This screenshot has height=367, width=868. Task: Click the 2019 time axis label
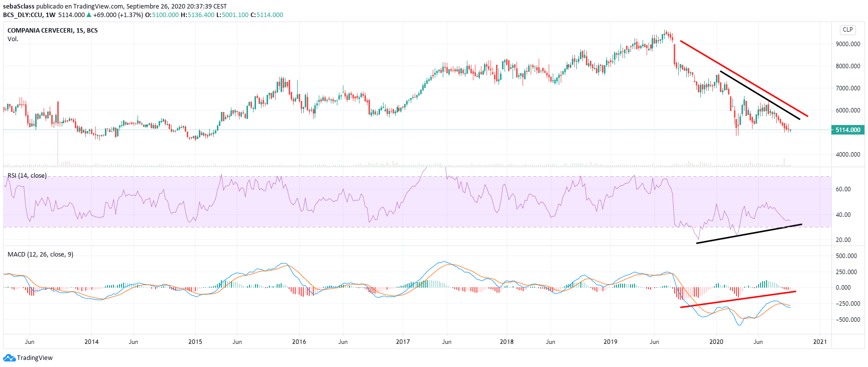(x=610, y=342)
